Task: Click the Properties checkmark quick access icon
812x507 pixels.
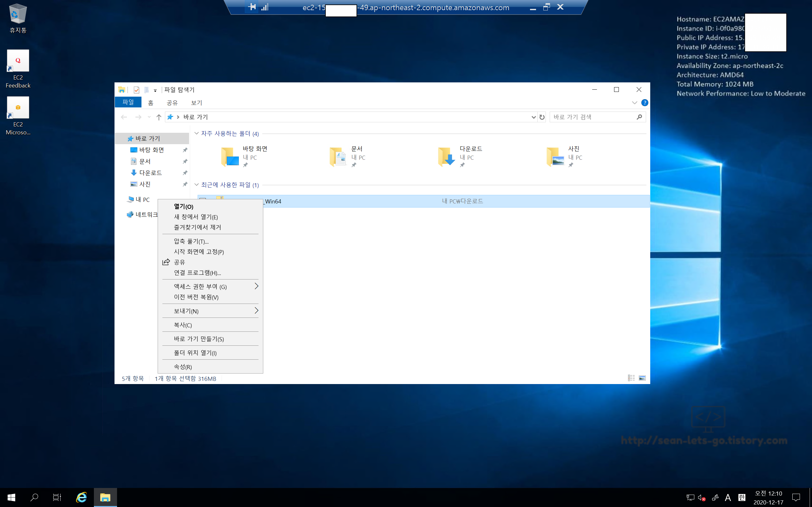Action: (136, 90)
